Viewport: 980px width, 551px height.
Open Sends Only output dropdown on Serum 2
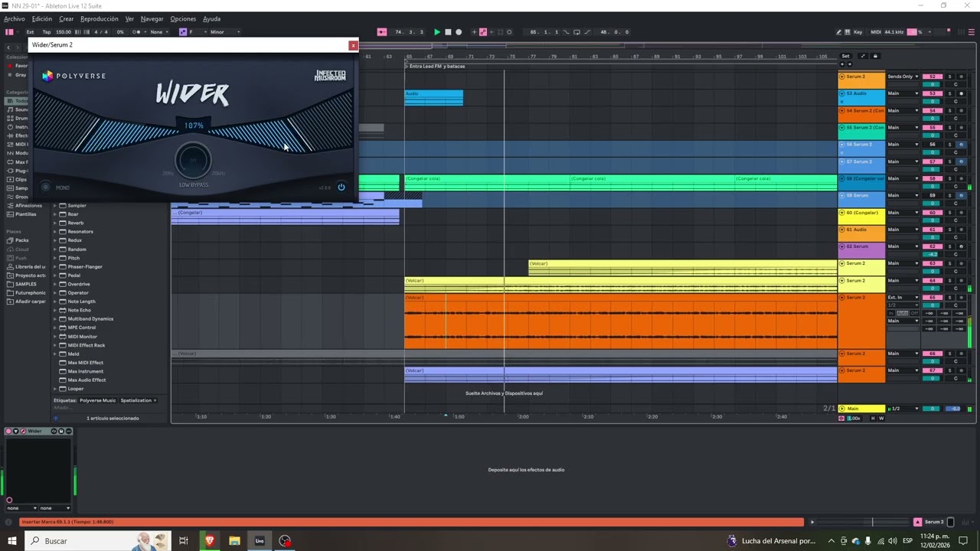(903, 77)
